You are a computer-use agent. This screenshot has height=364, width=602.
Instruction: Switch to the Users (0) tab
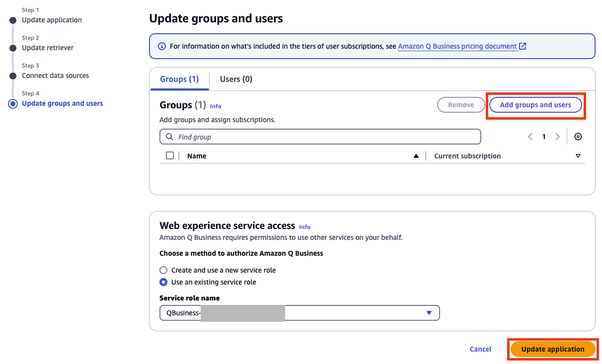point(236,79)
